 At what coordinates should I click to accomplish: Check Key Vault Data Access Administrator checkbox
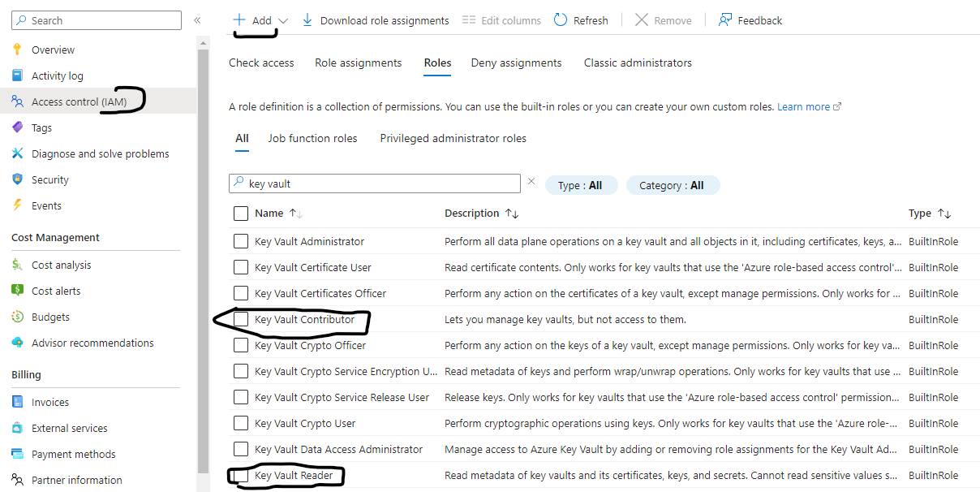241,449
